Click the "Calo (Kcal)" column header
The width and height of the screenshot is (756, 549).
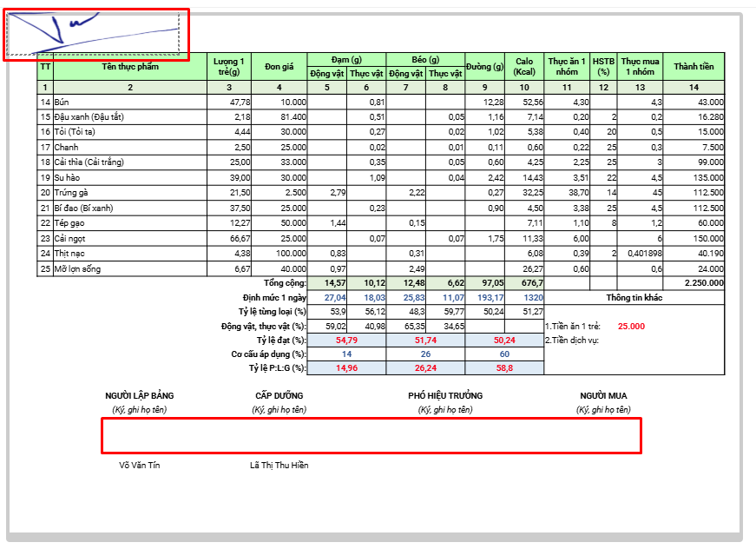(x=524, y=67)
